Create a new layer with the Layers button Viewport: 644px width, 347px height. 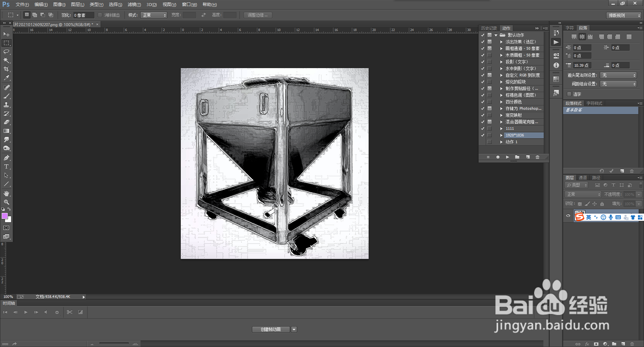coord(623,344)
